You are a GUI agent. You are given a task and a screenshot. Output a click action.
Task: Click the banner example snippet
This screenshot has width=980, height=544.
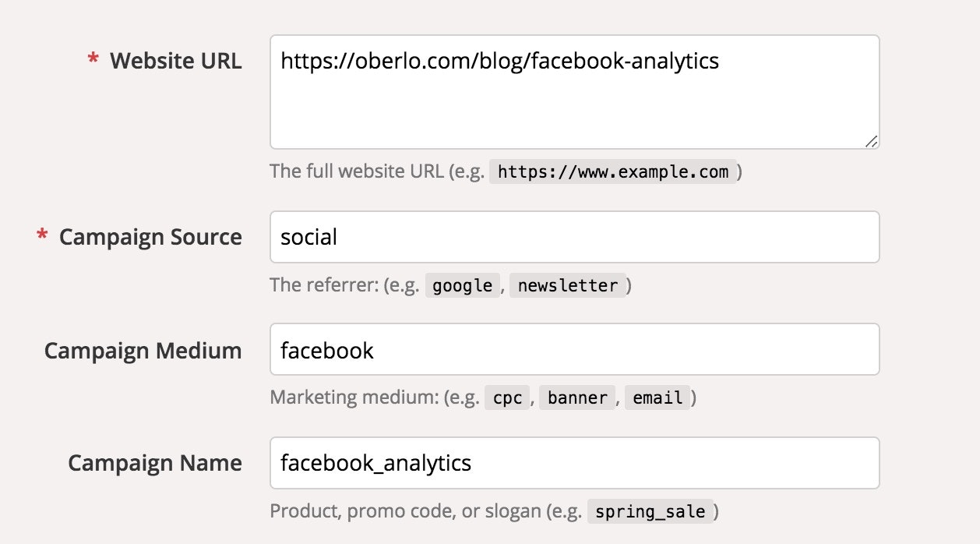coord(576,397)
